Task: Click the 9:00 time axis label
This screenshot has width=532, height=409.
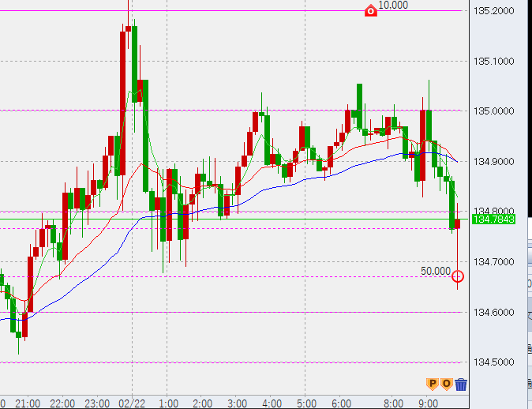Action: [427, 403]
